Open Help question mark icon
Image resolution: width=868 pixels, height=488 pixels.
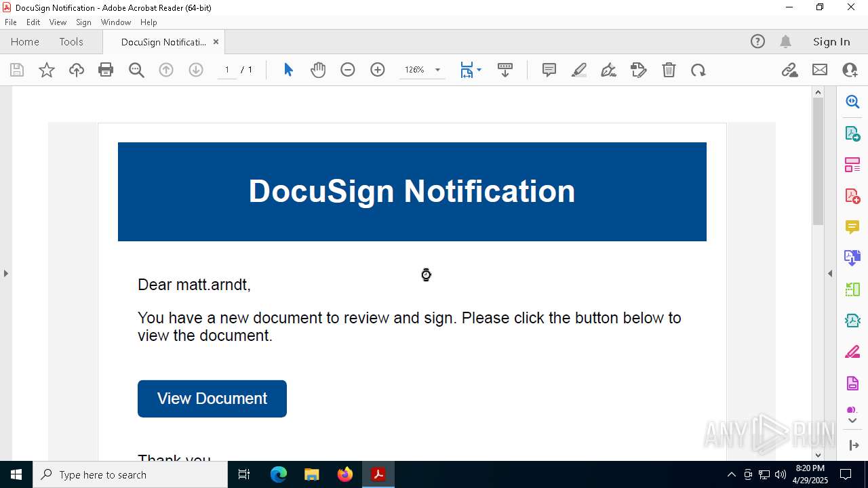pyautogui.click(x=757, y=41)
